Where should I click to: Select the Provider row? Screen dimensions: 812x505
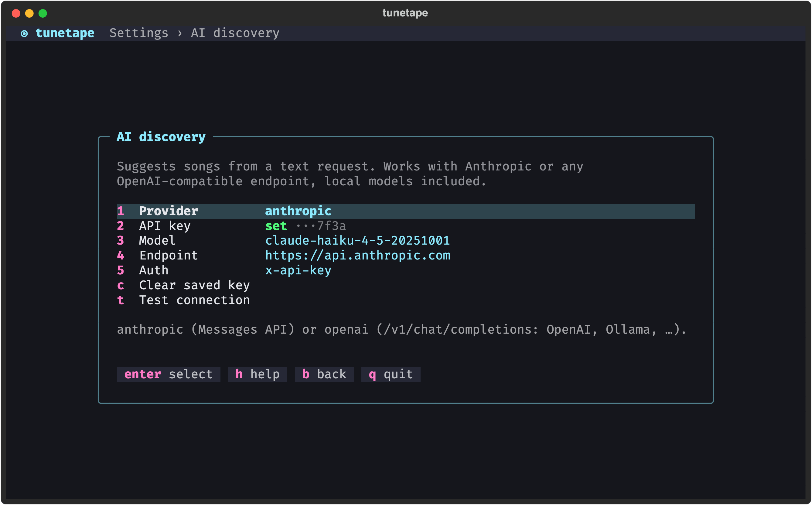(x=405, y=211)
